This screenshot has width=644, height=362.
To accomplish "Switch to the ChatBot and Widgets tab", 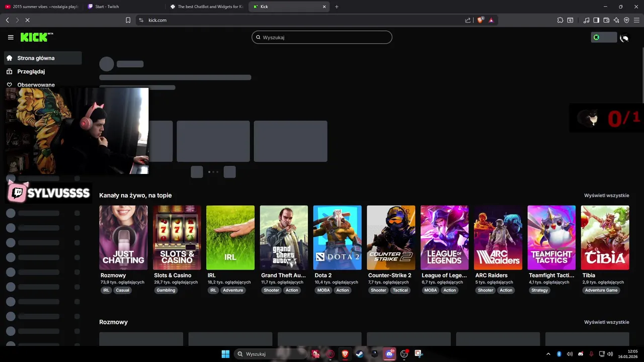I will pos(207,7).
